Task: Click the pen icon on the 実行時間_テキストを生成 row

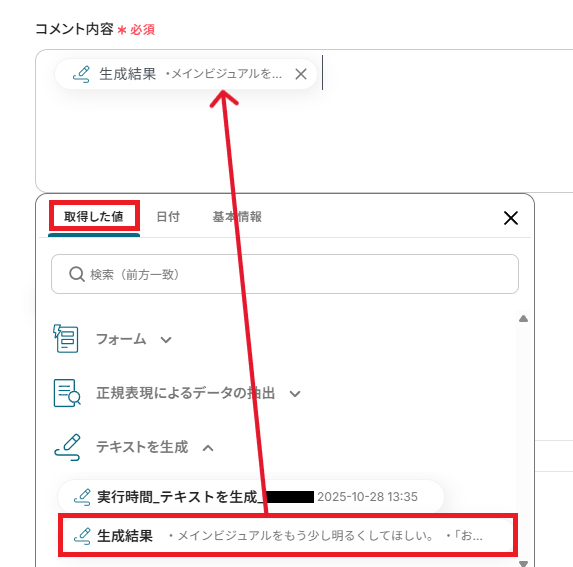Action: tap(82, 497)
